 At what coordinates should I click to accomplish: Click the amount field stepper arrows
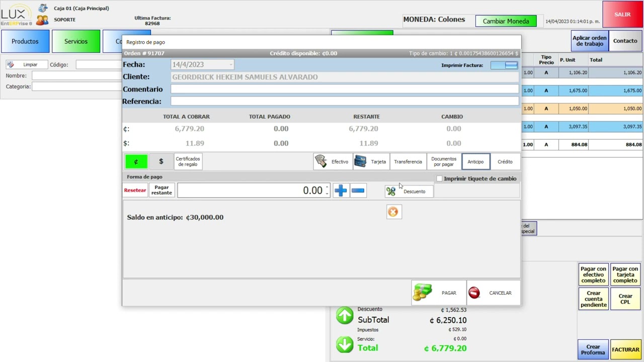coord(327,191)
